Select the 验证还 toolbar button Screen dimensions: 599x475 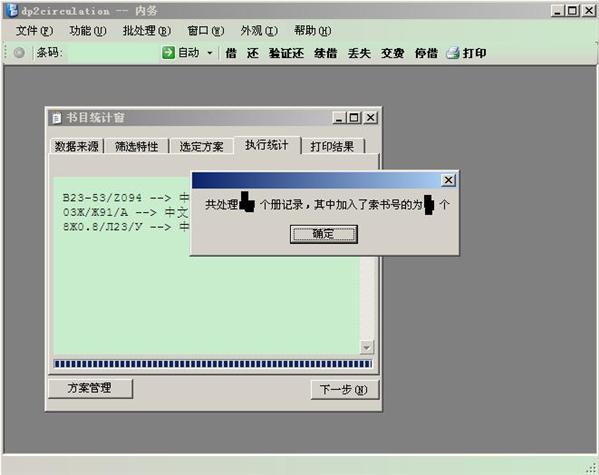[287, 53]
